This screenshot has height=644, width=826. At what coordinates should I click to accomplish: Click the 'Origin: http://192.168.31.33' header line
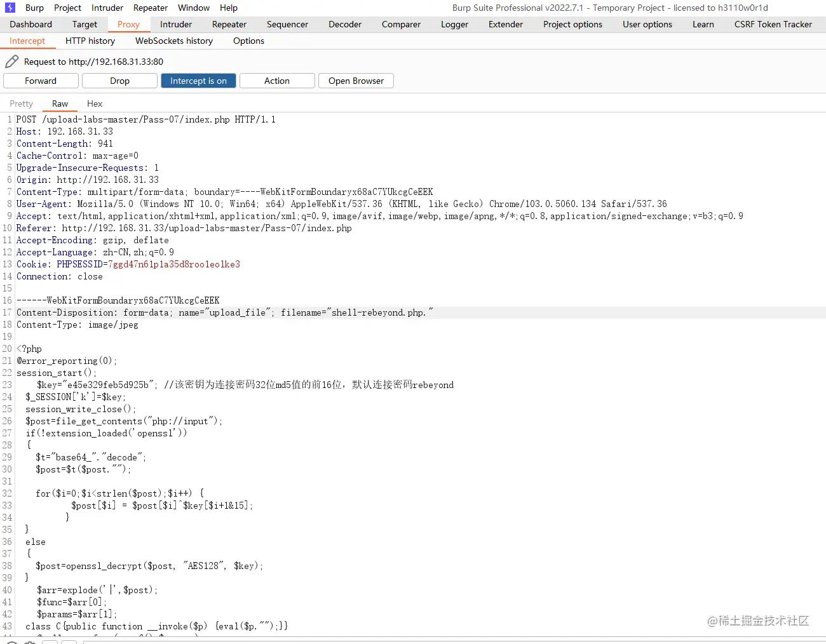[x=88, y=180]
